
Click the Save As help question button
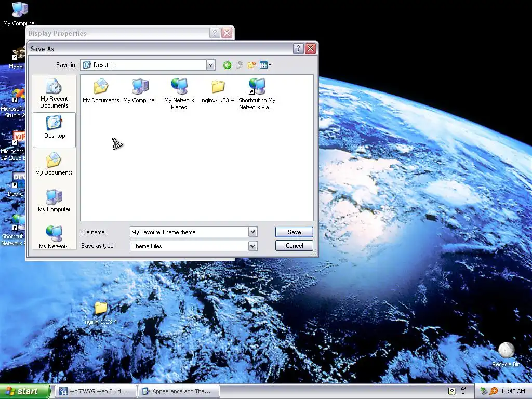298,48
